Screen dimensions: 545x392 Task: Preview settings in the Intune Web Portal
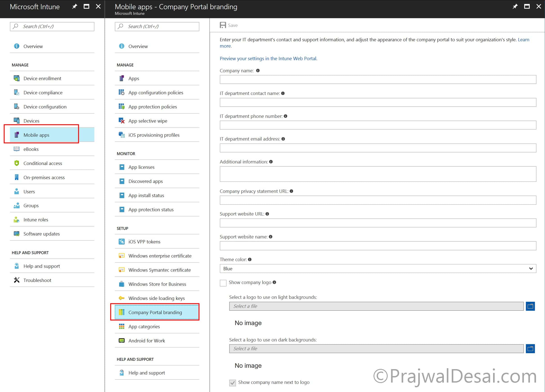(268, 58)
